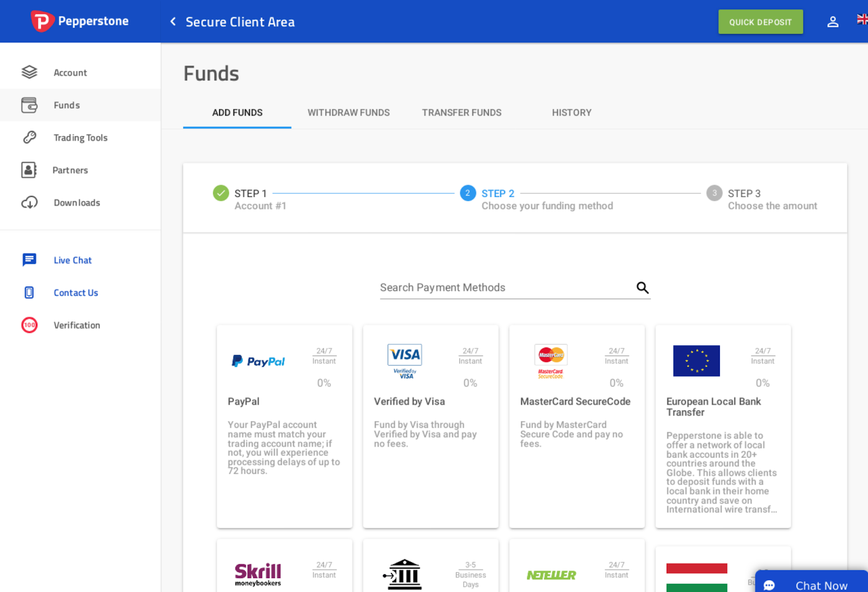Click the Funds wallet icon in sidebar

pyautogui.click(x=29, y=105)
